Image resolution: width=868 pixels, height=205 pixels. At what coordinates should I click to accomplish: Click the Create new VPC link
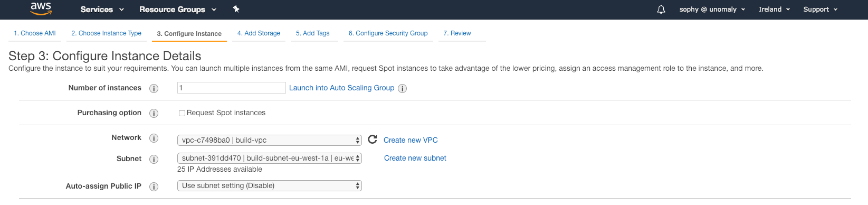411,140
